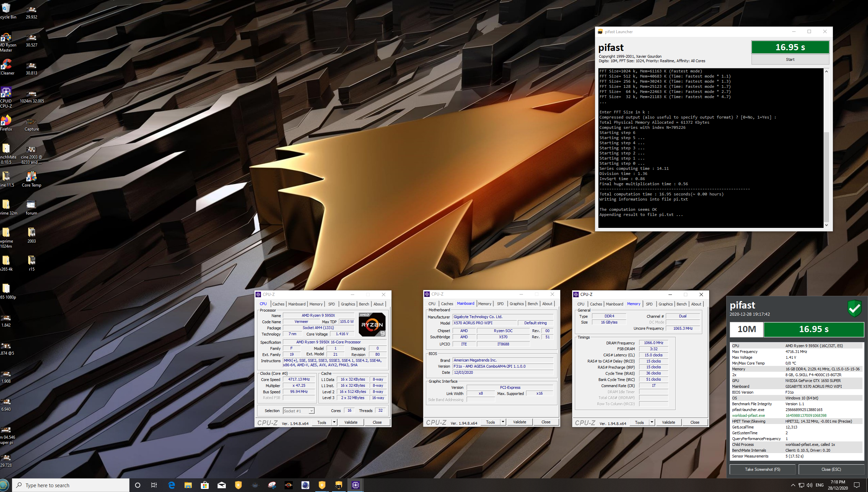Click scroll-down arrow in pifast console
The width and height of the screenshot is (868, 492).
826,225
